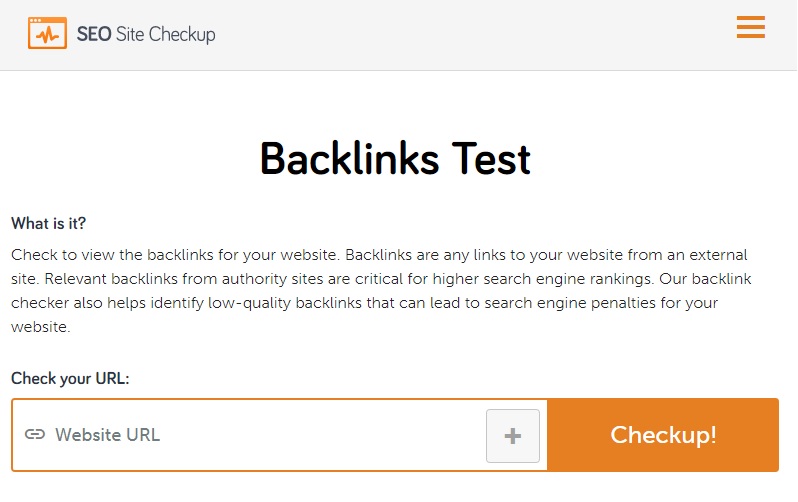Click the plus icon to add a URL
798x502 pixels.
point(513,436)
